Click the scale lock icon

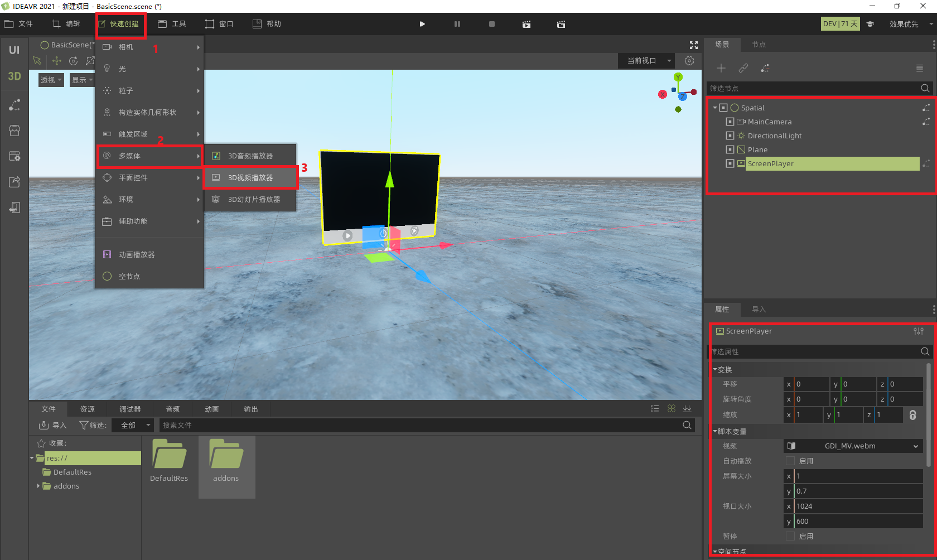912,415
